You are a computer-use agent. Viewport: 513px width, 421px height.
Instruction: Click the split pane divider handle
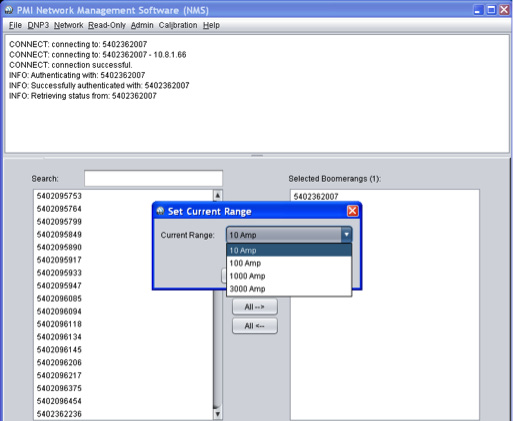(257, 155)
